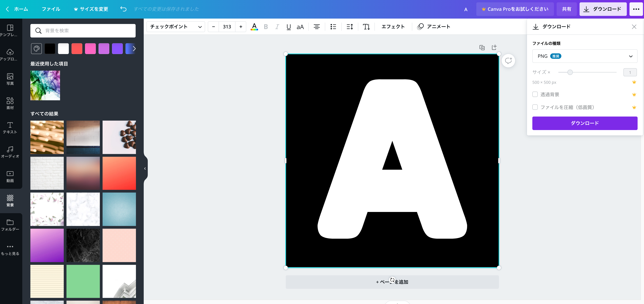Adjust the サイズ size slider handle
Screen dimensions: 644x304
(570, 72)
